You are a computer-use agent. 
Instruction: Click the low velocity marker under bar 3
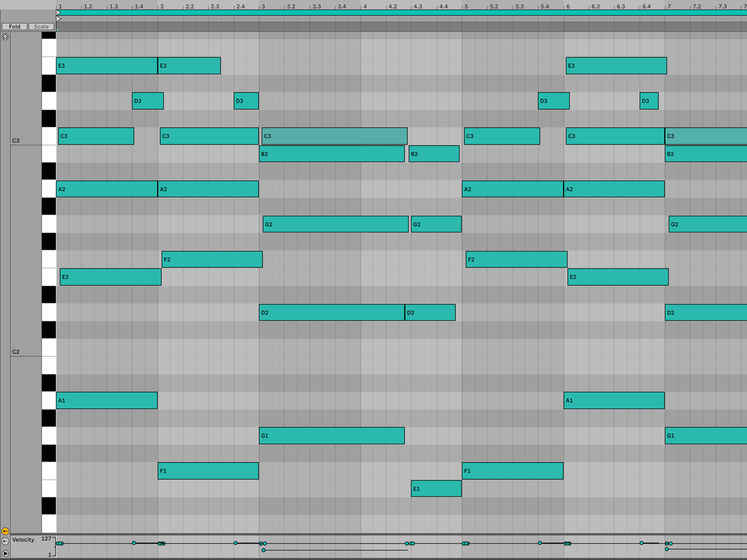pyautogui.click(x=264, y=550)
